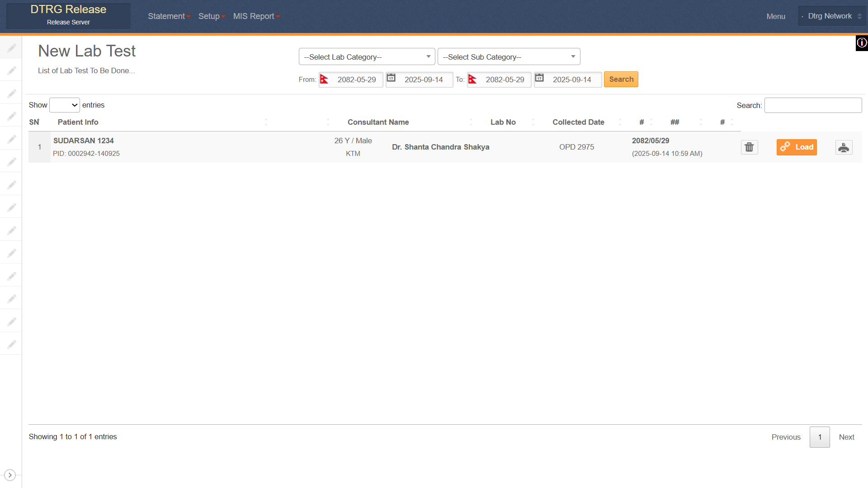Open the Select Lab Category dropdown

coord(367,57)
